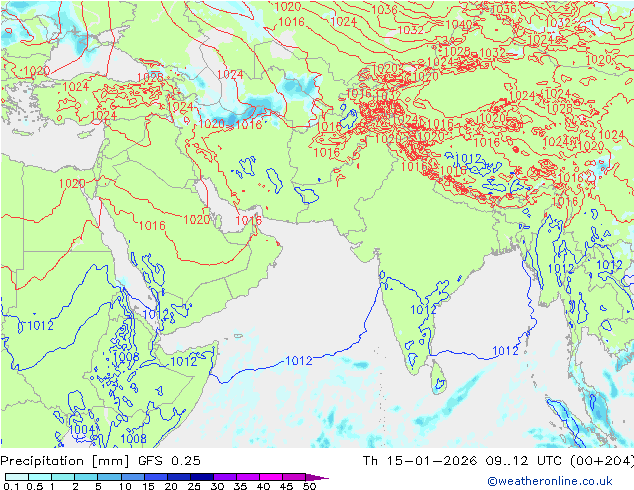Click the legend label "40"
This screenshot has width=634, height=490.
click(x=263, y=486)
